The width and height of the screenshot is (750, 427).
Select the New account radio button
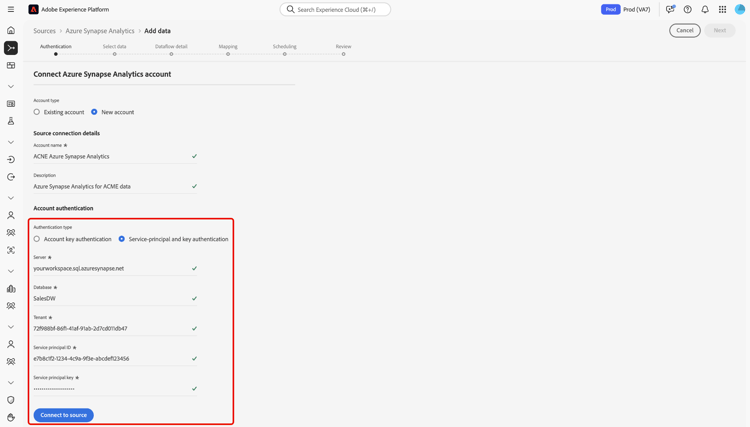94,112
